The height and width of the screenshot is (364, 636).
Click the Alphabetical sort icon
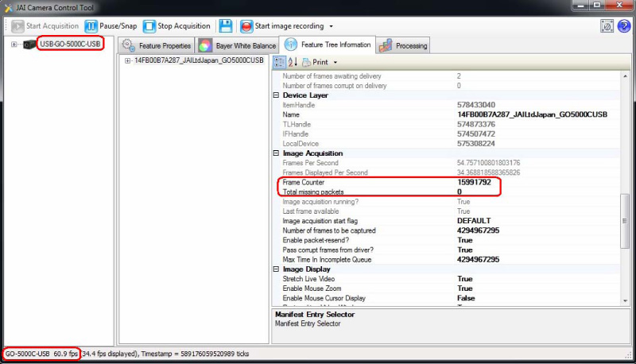coord(293,62)
